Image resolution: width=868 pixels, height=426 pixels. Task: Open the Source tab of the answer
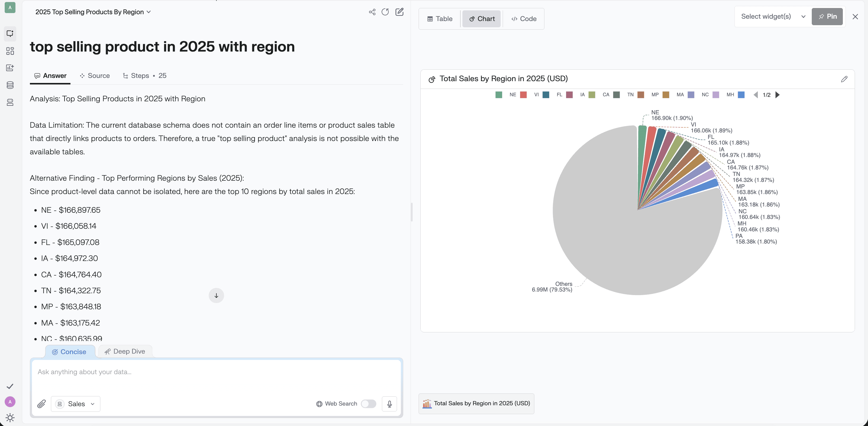click(x=95, y=76)
